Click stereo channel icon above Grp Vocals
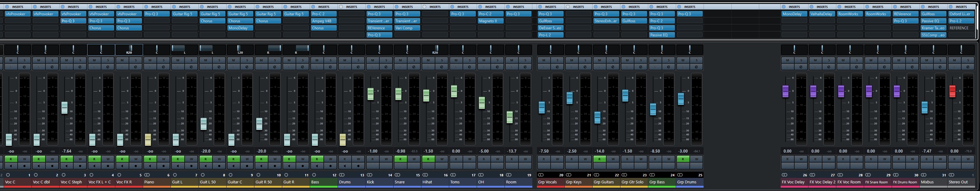Image resolution: width=980 pixels, height=191 pixels. (541, 175)
